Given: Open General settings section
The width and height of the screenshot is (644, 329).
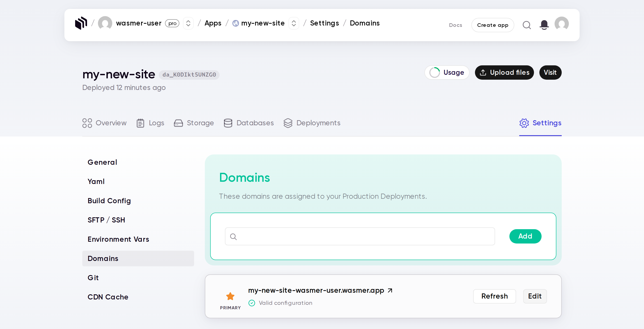Looking at the screenshot, I should 138,162.
